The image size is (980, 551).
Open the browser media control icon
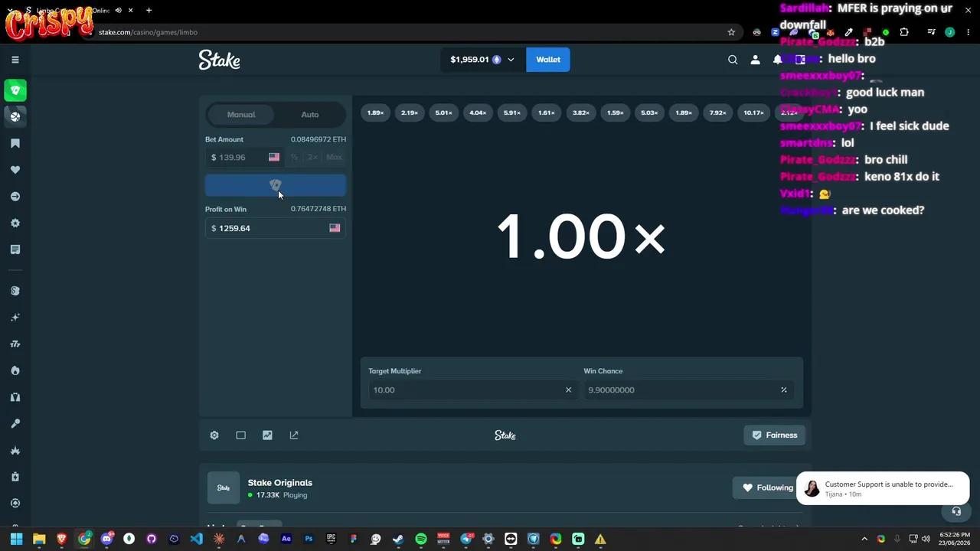931,32
